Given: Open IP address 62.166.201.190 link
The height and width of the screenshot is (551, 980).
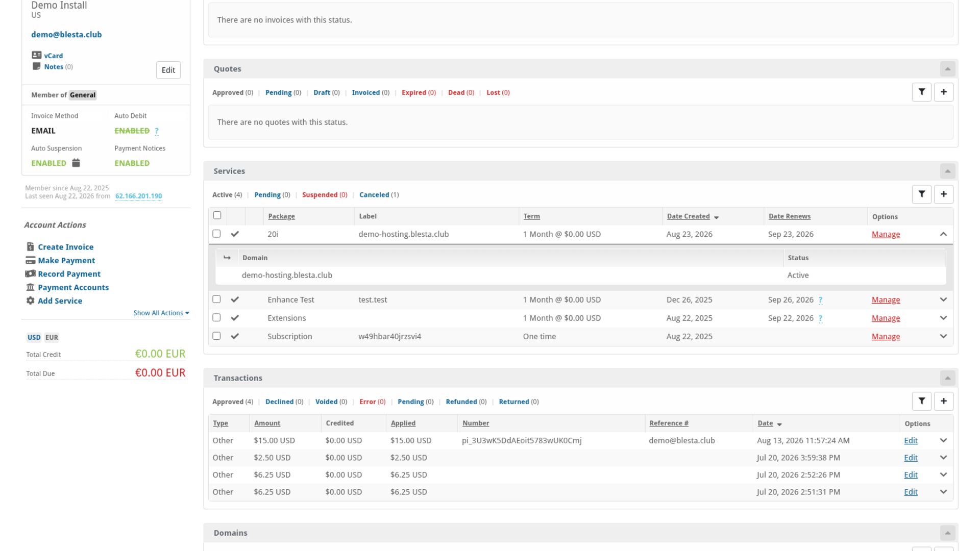Looking at the screenshot, I should pos(138,196).
